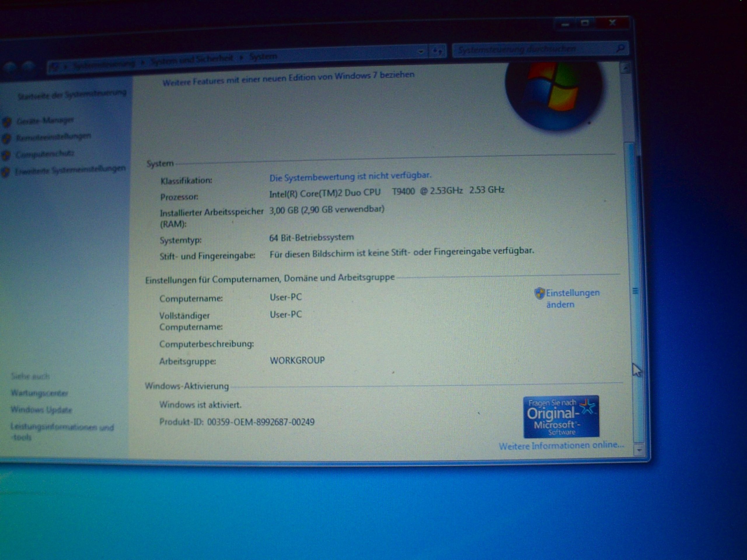The height and width of the screenshot is (560, 747).
Task: Click the shield icon next to Einstellungen ändern
Action: 539,293
